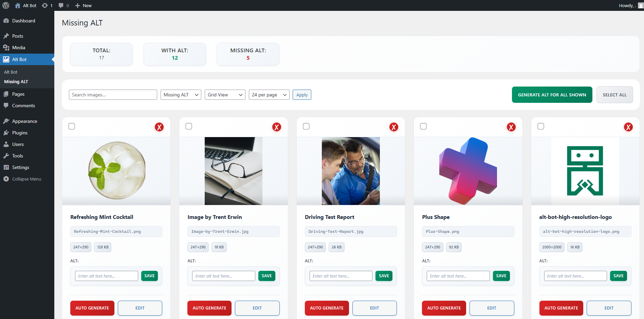The image size is (644, 319).
Task: Open the Plugins menu
Action: [x=19, y=133]
